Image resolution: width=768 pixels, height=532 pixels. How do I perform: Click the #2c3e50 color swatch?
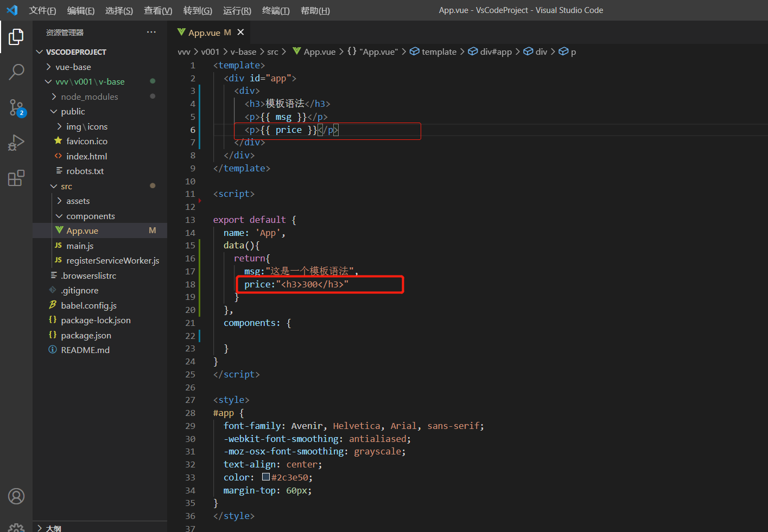[x=266, y=477]
